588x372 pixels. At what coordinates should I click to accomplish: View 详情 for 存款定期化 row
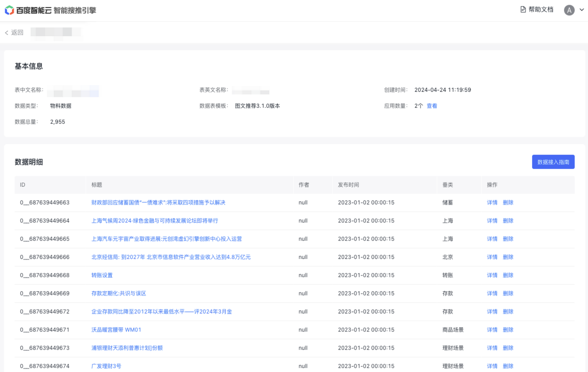[492, 293]
